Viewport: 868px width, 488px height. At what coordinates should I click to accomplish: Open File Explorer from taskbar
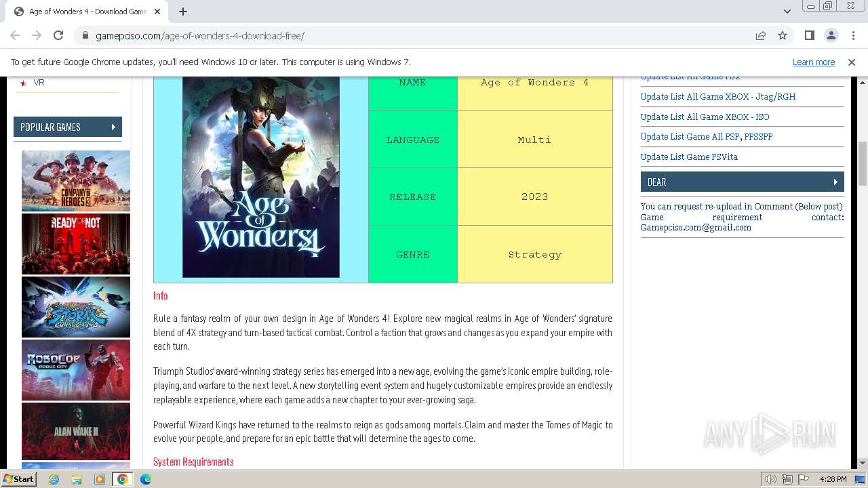77,479
